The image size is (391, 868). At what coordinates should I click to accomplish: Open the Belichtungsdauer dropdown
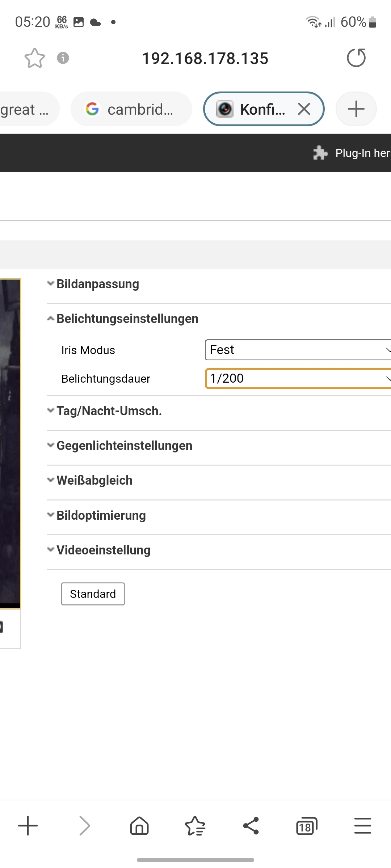(298, 378)
